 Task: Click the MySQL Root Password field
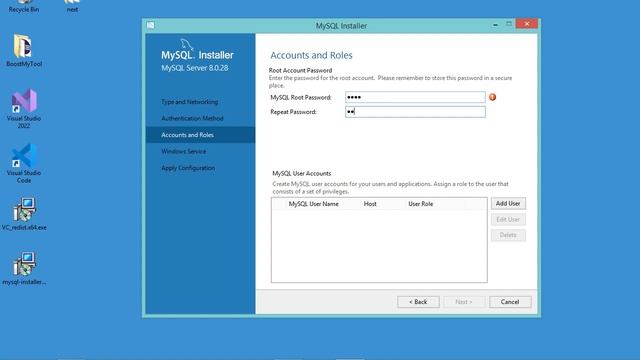click(415, 97)
